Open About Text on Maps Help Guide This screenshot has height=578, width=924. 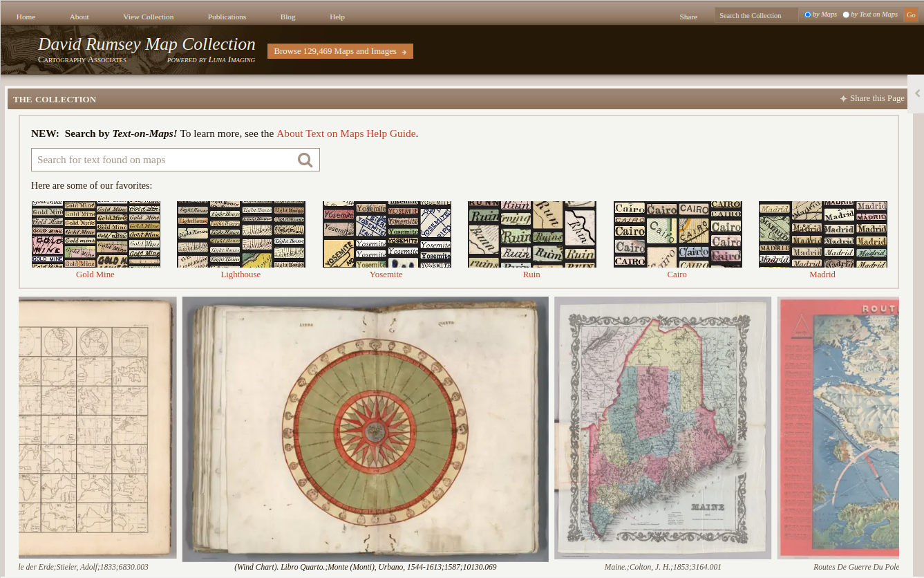click(x=346, y=133)
